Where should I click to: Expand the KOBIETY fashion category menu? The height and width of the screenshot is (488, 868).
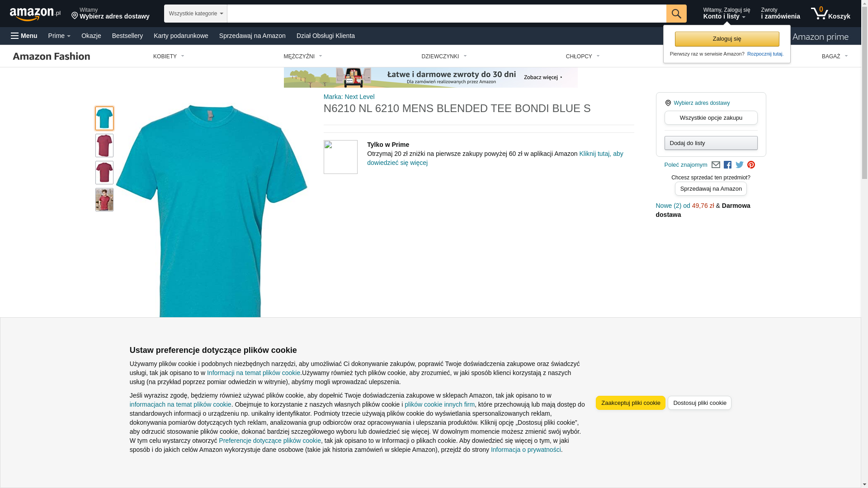169,56
